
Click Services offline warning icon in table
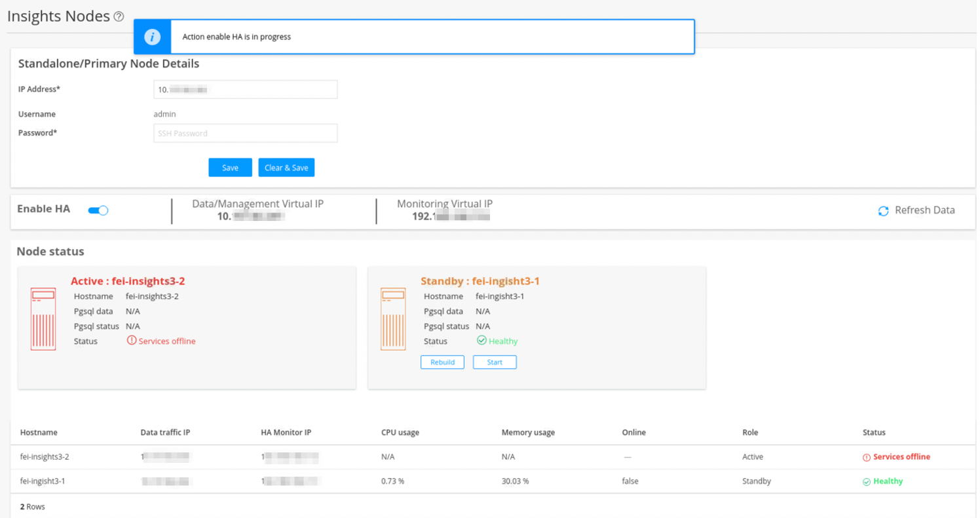click(867, 457)
